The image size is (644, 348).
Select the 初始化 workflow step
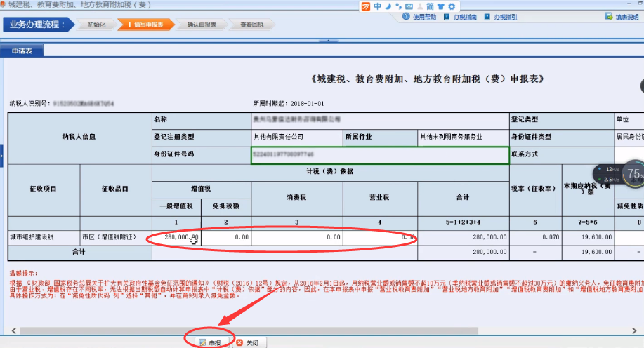[x=96, y=25]
